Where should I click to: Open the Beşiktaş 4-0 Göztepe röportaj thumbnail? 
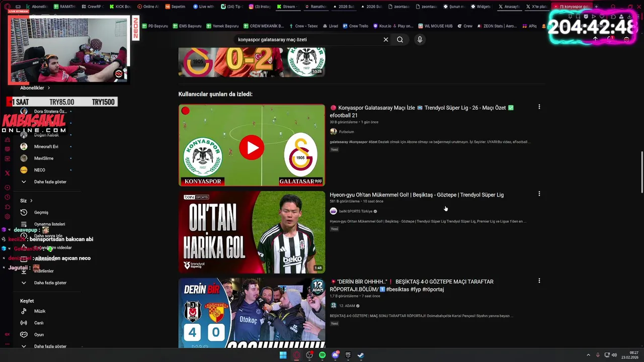pyautogui.click(x=252, y=313)
